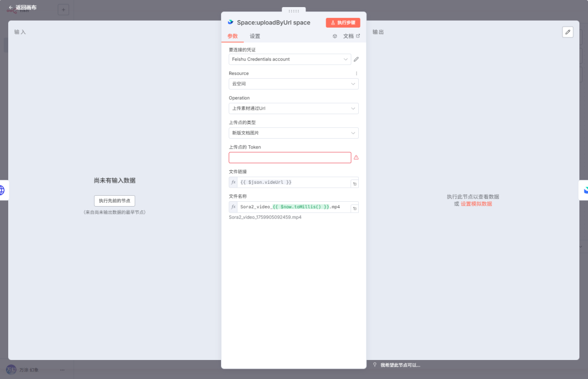Open the Resource field's three-dot options
The width and height of the screenshot is (588, 379).
click(357, 73)
